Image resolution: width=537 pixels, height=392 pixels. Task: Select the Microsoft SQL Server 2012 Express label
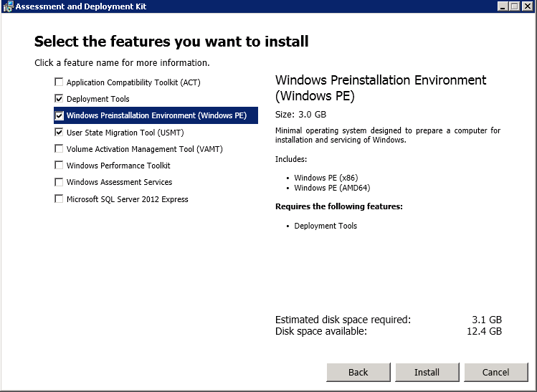(x=128, y=199)
